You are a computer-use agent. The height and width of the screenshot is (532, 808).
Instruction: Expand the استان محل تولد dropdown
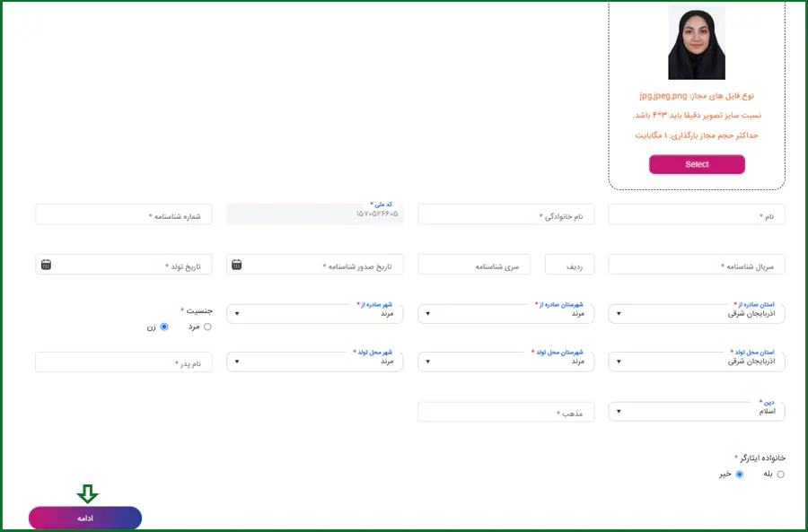pyautogui.click(x=697, y=362)
